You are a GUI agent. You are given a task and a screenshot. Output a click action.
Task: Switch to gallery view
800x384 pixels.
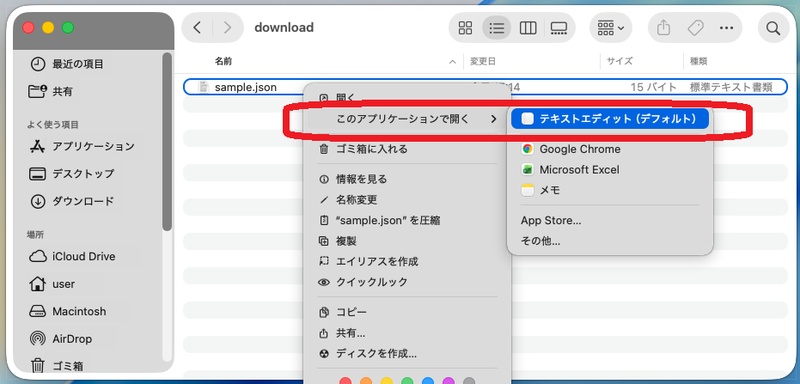[x=559, y=28]
